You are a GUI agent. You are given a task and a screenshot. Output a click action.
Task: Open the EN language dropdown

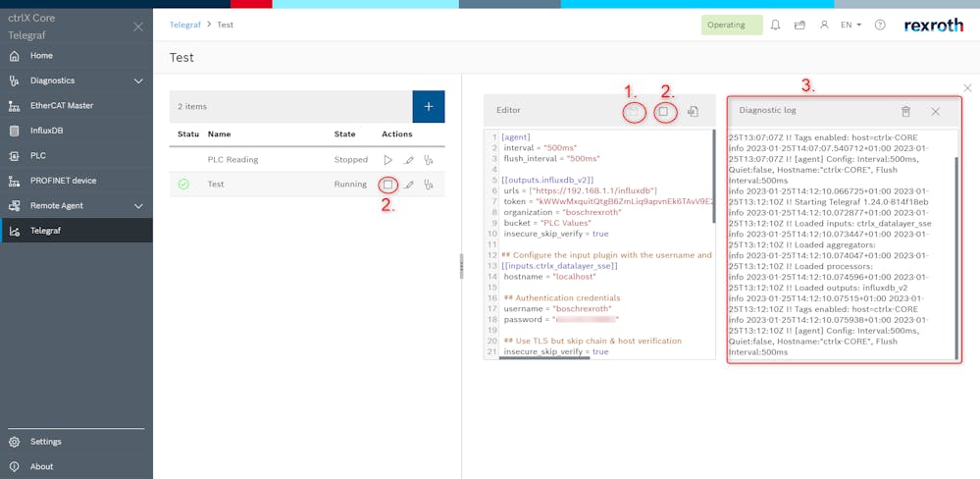tap(851, 25)
